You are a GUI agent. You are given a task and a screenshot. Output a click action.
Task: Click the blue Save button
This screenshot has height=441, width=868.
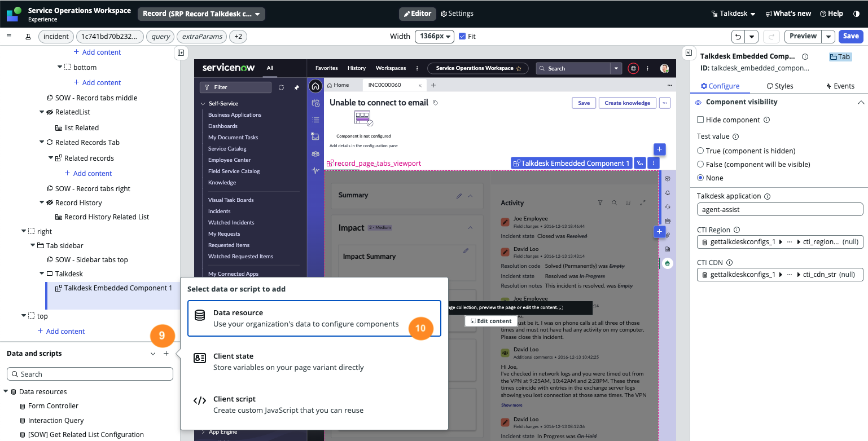(851, 36)
